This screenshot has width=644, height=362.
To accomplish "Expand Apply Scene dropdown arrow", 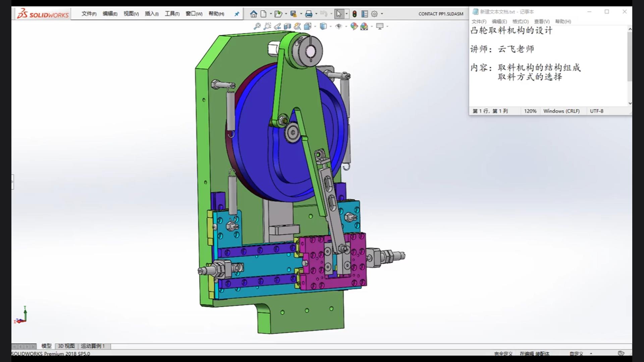I will point(372,26).
